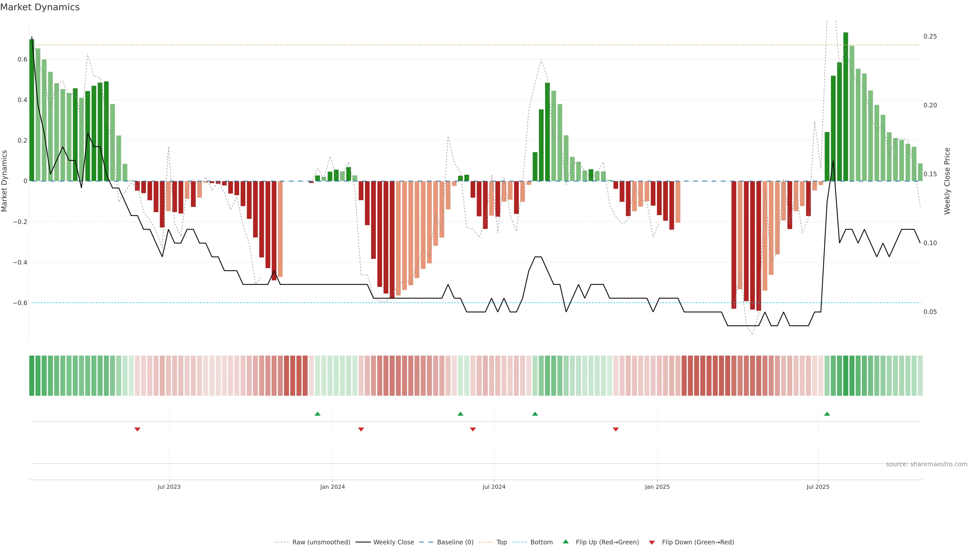The image size is (980, 551).
Task: Click the red flip-down marker just before Jul 2024
Action: (x=473, y=429)
